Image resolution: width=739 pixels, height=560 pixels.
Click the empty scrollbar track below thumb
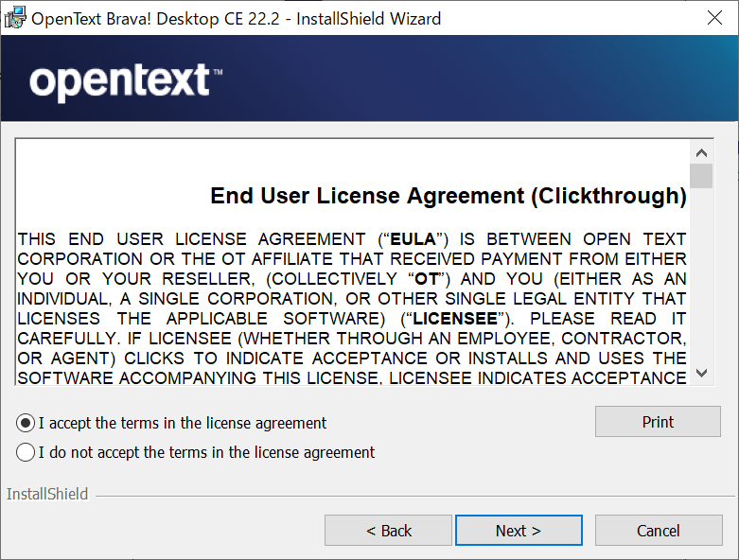tap(701, 275)
